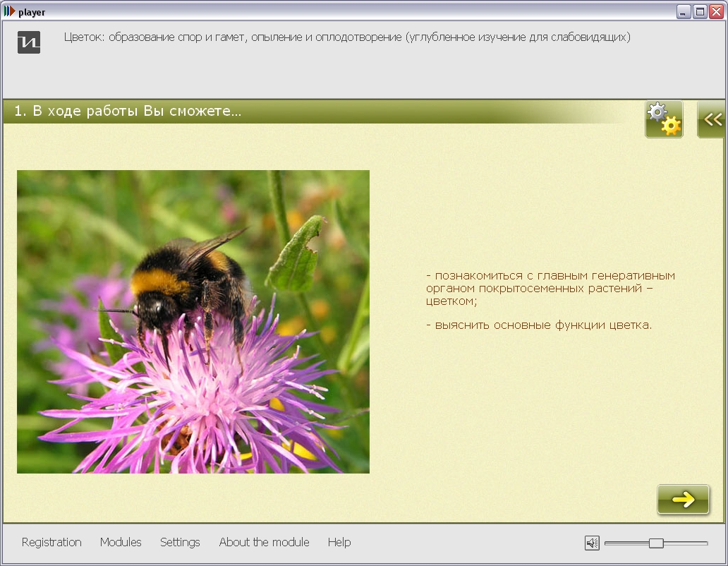This screenshot has height=566, width=728.
Task: Mute sound with the speaker icon
Action: tap(592, 542)
